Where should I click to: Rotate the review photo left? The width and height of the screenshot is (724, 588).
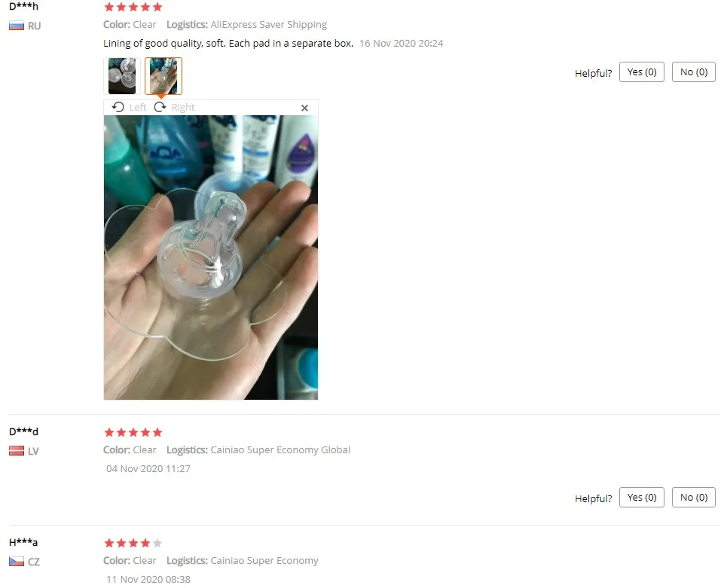129,108
